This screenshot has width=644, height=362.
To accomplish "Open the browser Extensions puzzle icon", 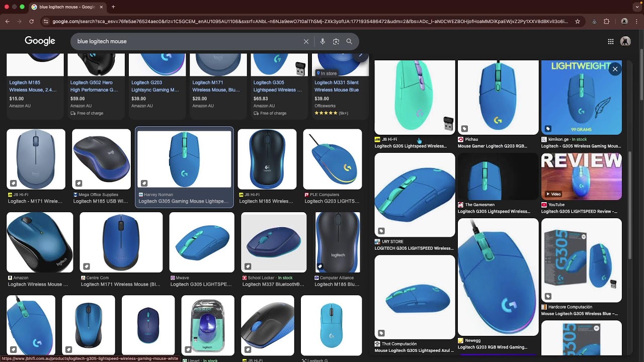I will 606,22.
